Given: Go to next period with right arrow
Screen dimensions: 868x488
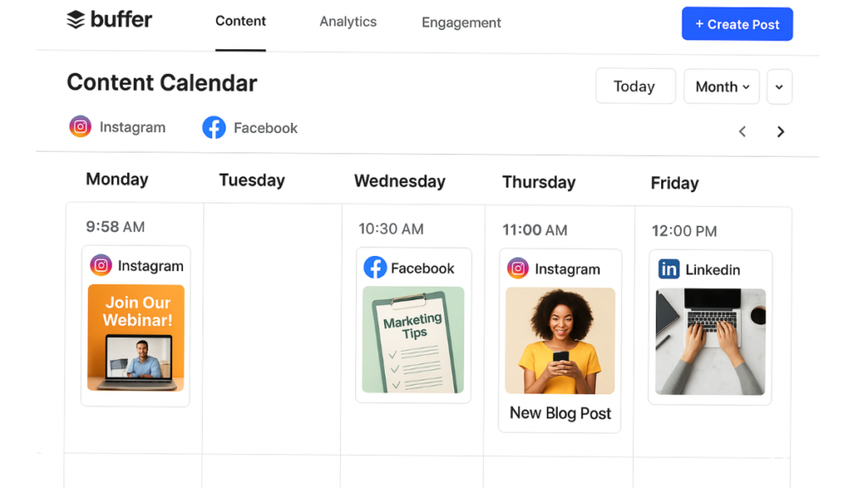Looking at the screenshot, I should coord(781,131).
